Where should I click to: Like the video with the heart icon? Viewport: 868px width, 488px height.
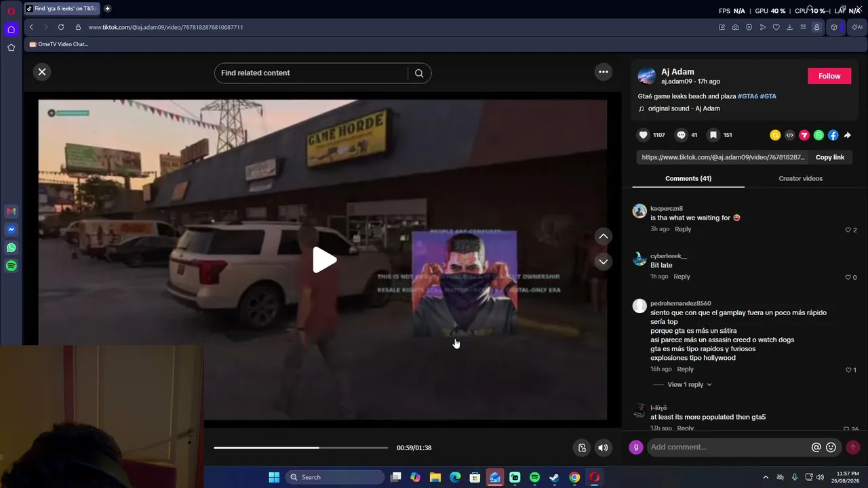644,135
